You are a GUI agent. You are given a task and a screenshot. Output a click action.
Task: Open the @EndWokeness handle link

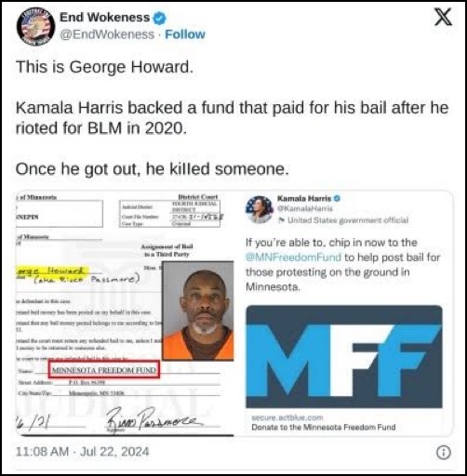coord(107,34)
